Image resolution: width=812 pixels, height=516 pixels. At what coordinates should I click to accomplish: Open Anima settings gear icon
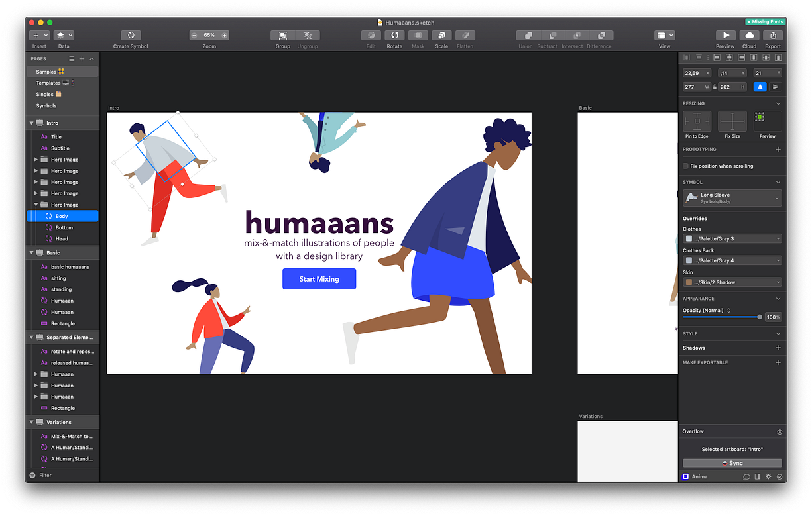769,476
